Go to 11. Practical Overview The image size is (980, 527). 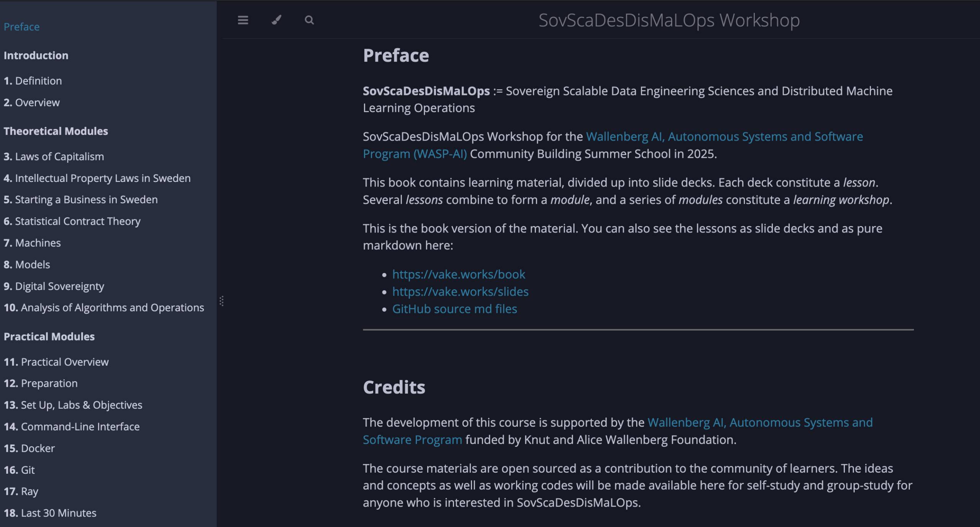click(56, 362)
